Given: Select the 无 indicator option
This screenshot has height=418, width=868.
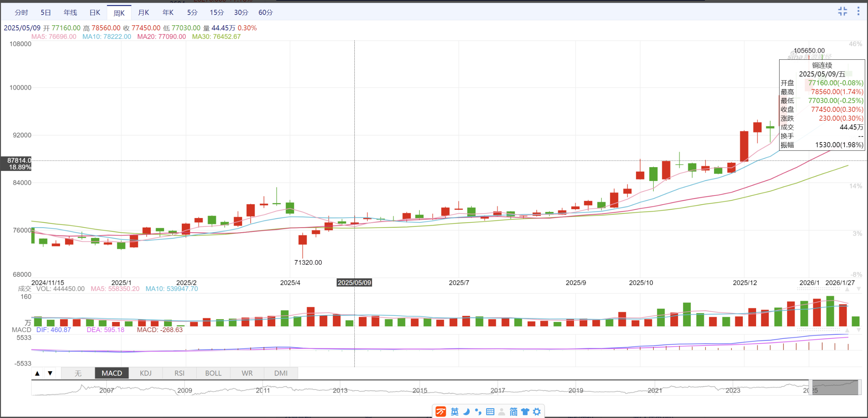Looking at the screenshot, I should pos(78,373).
